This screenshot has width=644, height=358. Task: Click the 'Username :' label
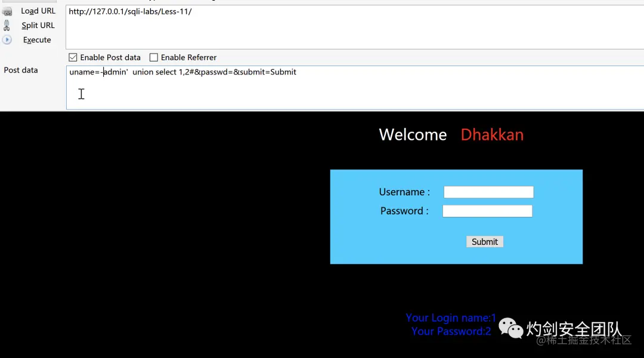[x=404, y=192]
